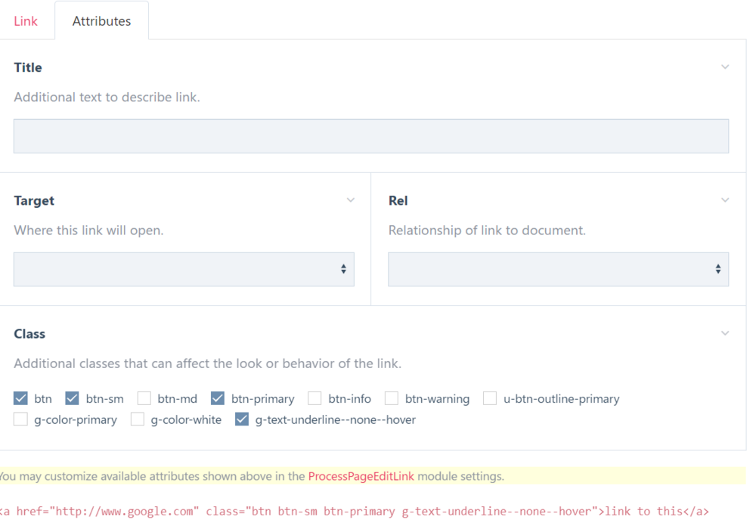Screen dimensions: 756x532
Task: Disable the g-text-underline--none--hover class
Action: [x=241, y=419]
